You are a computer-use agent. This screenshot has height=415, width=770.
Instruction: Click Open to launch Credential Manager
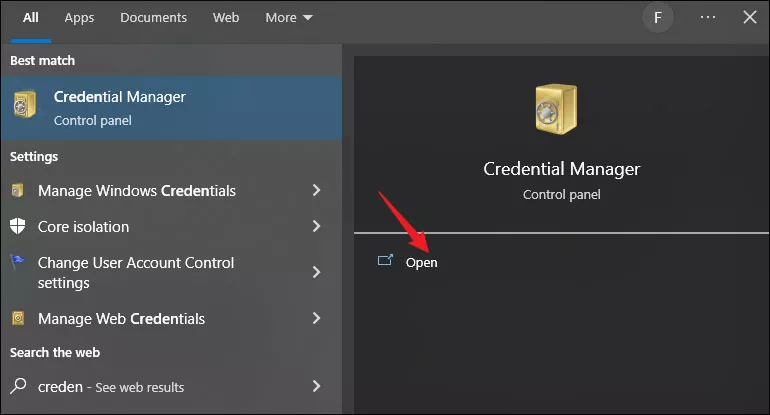point(421,262)
